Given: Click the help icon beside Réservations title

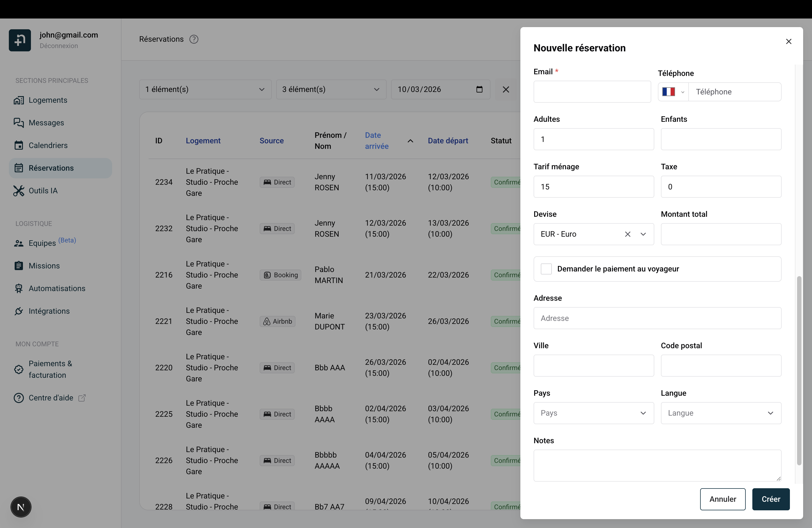Looking at the screenshot, I should coord(194,39).
